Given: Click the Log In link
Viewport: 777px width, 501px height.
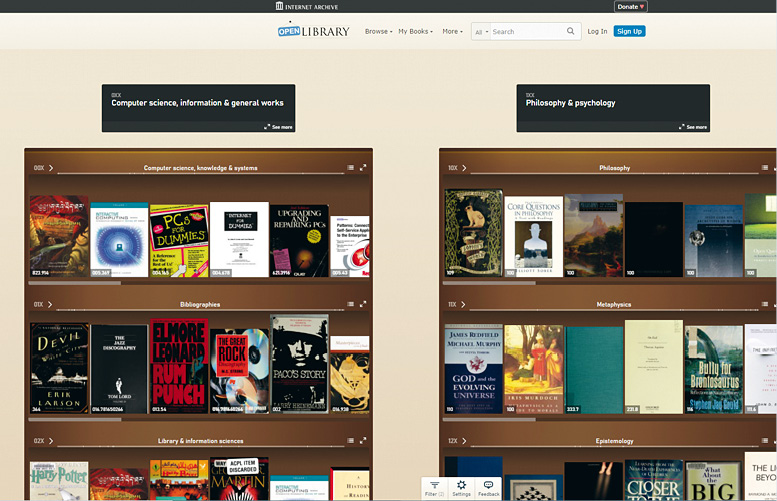Looking at the screenshot, I should pos(597,31).
